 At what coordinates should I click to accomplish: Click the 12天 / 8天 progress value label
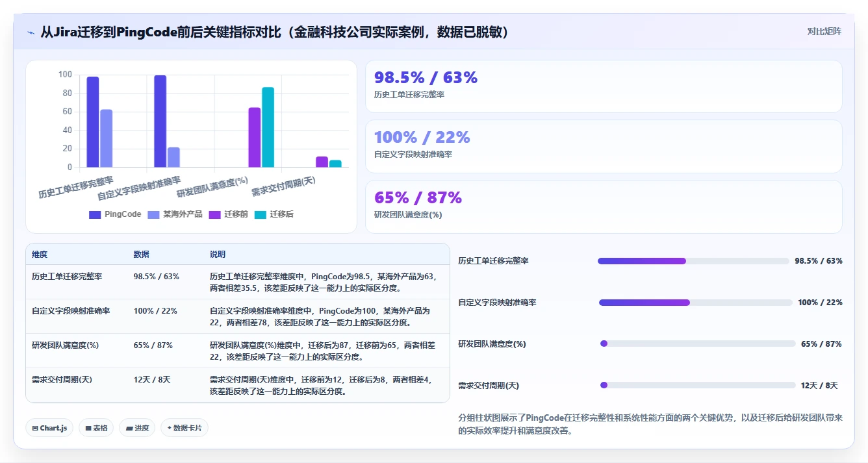click(819, 385)
